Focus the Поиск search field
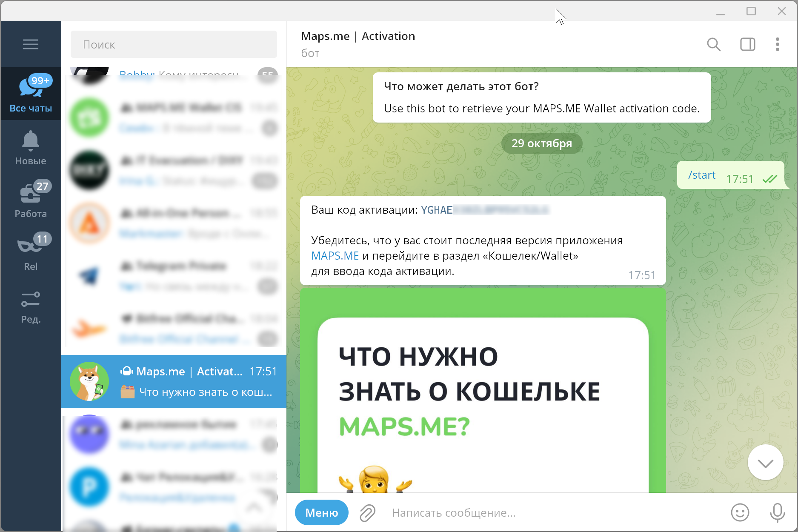This screenshot has width=798, height=532. 174,44
